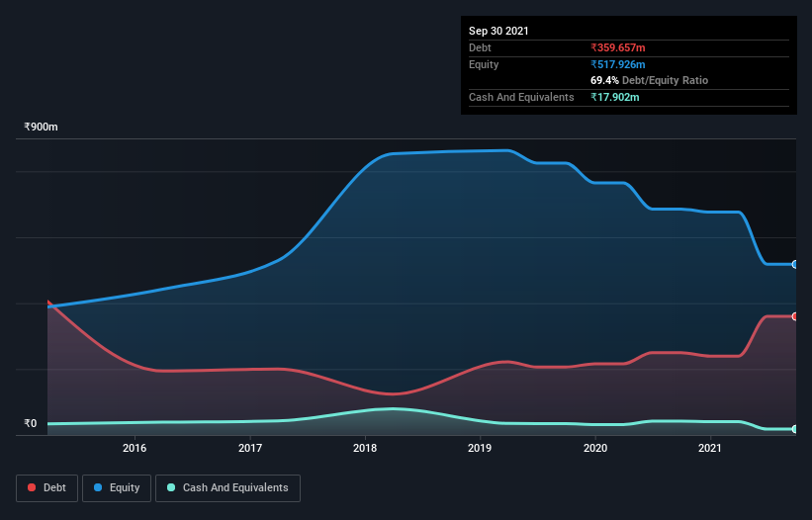Screen dimensions: 812x520
Task: Select the Debt endpoint marker on chart
Action: point(795,316)
